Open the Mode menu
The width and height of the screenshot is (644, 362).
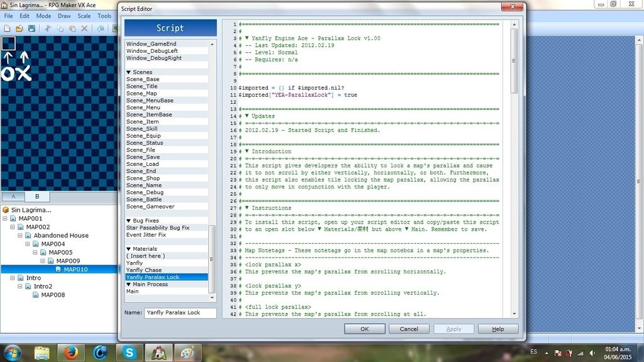pos(43,16)
